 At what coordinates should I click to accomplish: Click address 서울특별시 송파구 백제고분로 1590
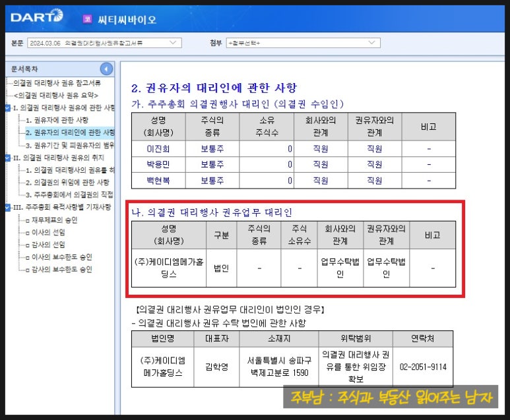point(279,367)
